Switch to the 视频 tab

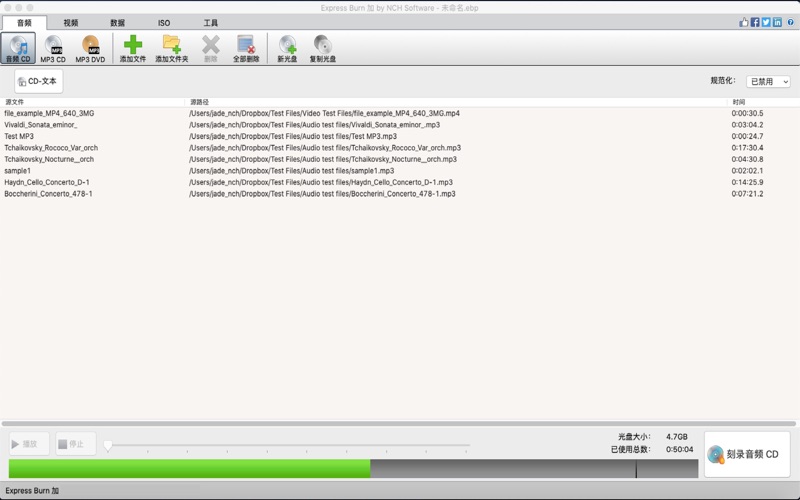(x=70, y=22)
